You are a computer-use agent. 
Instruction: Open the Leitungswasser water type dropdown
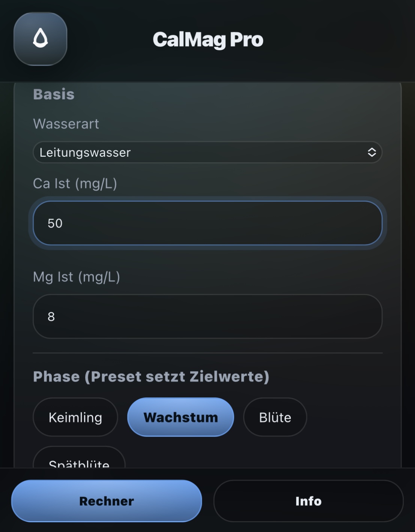click(x=207, y=152)
